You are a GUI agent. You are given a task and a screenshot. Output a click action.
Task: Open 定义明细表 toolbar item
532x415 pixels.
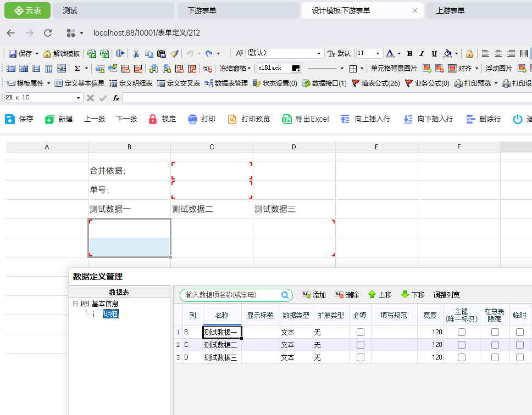[x=131, y=83]
